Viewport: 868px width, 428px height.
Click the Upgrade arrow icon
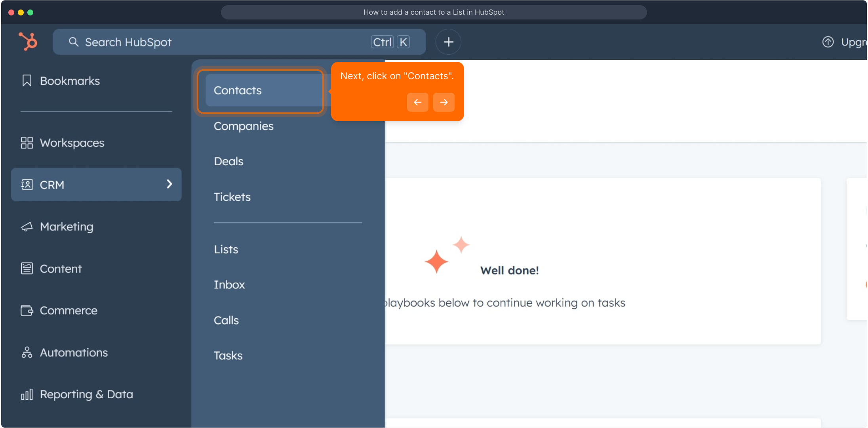[828, 42]
